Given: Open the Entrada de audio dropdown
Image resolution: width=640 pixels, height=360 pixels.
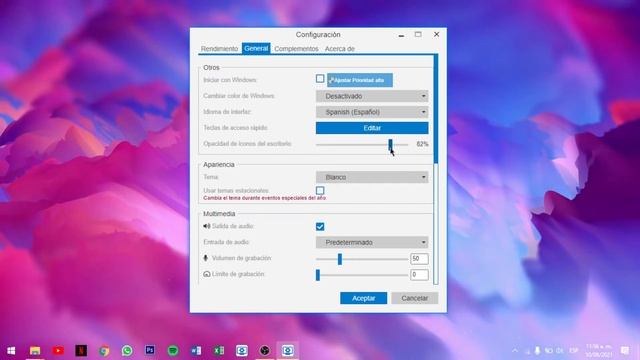Looking at the screenshot, I should [372, 242].
